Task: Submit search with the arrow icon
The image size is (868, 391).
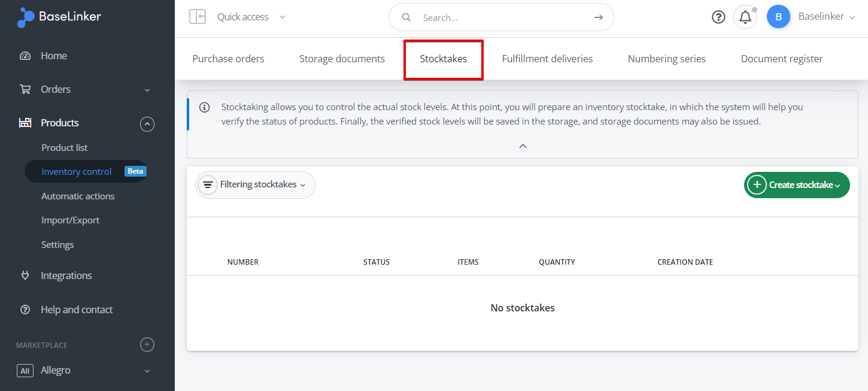Action: (x=598, y=17)
